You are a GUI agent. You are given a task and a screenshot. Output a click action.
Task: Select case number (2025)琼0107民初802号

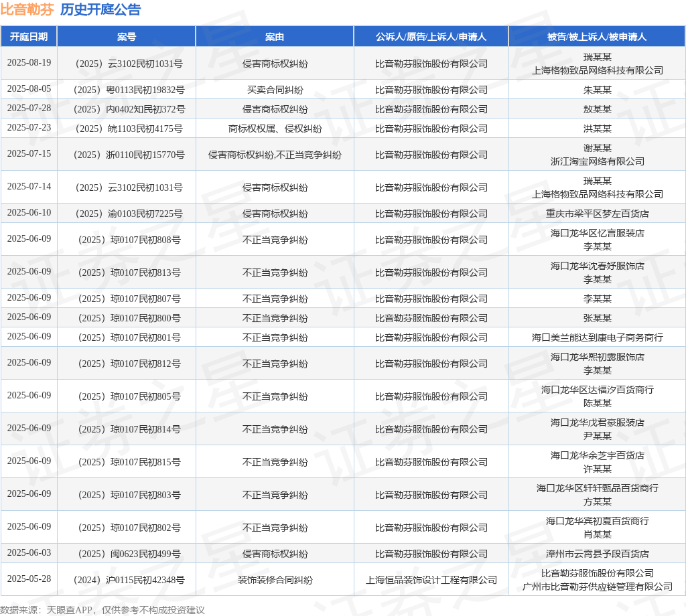129,528
